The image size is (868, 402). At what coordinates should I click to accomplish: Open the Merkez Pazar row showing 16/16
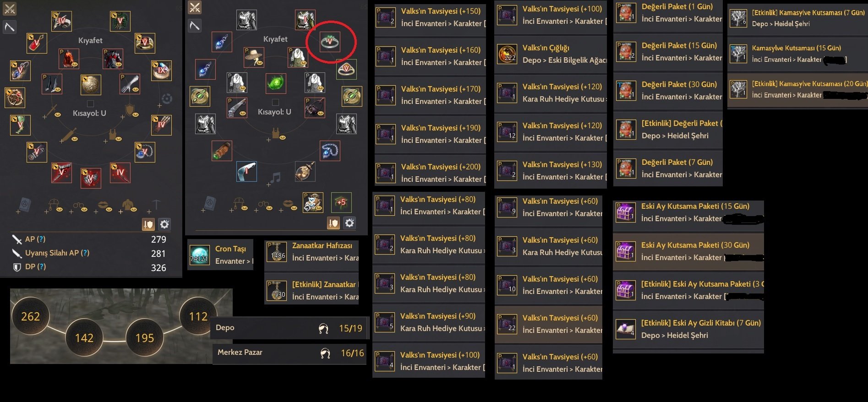click(289, 353)
